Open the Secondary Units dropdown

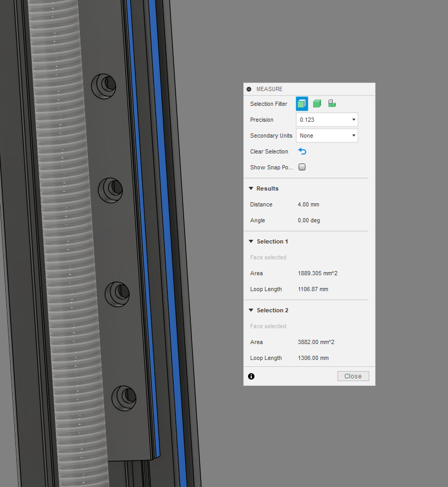[326, 136]
